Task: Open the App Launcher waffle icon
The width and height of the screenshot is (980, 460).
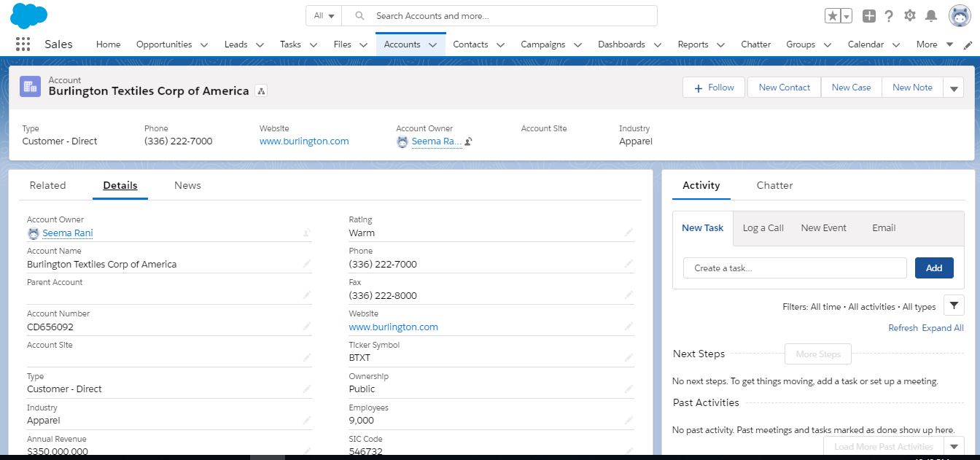Action: (x=23, y=44)
